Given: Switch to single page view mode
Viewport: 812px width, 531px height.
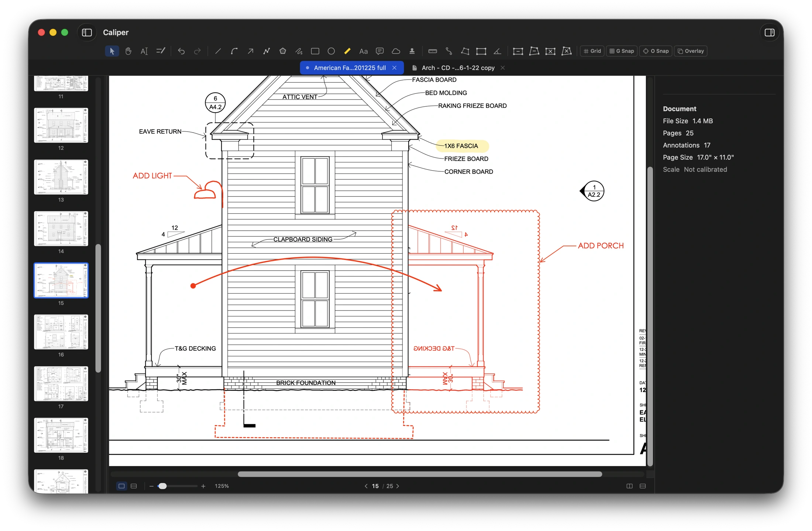Looking at the screenshot, I should pos(121,486).
